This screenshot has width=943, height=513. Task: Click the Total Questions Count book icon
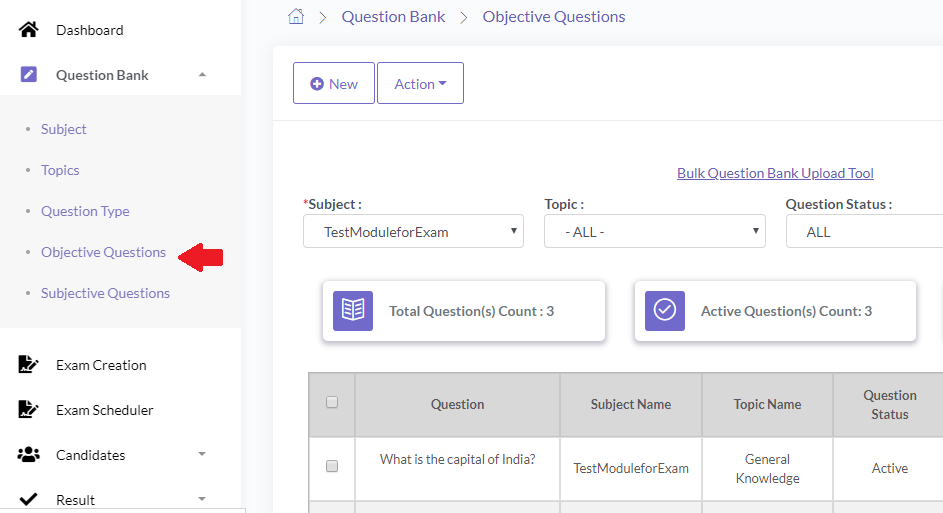353,311
